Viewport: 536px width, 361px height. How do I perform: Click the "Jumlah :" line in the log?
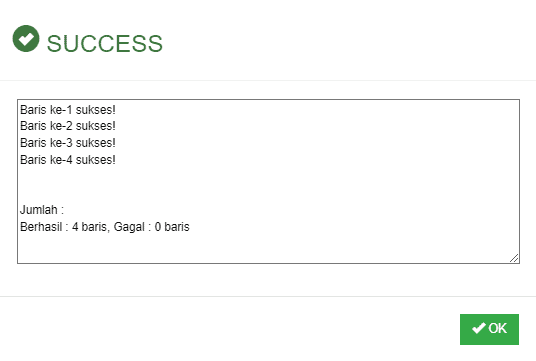42,210
